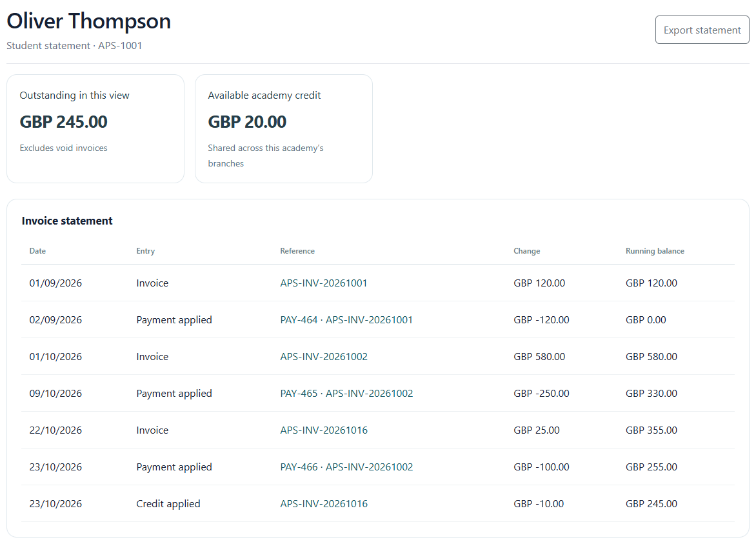Click the GBP 330.00 running balance
Viewport: 756px width, 544px height.
tap(652, 393)
